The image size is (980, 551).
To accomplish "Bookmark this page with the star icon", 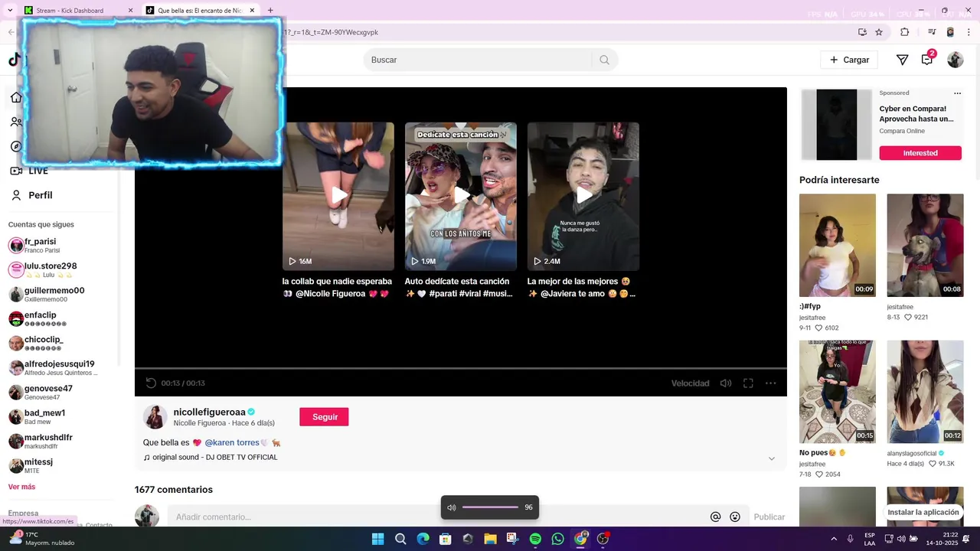I will [x=879, y=32].
